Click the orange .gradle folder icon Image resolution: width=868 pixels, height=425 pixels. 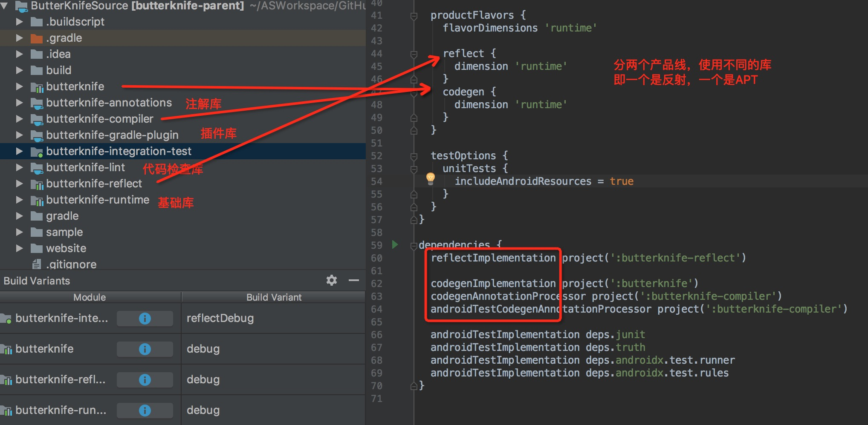pos(37,38)
